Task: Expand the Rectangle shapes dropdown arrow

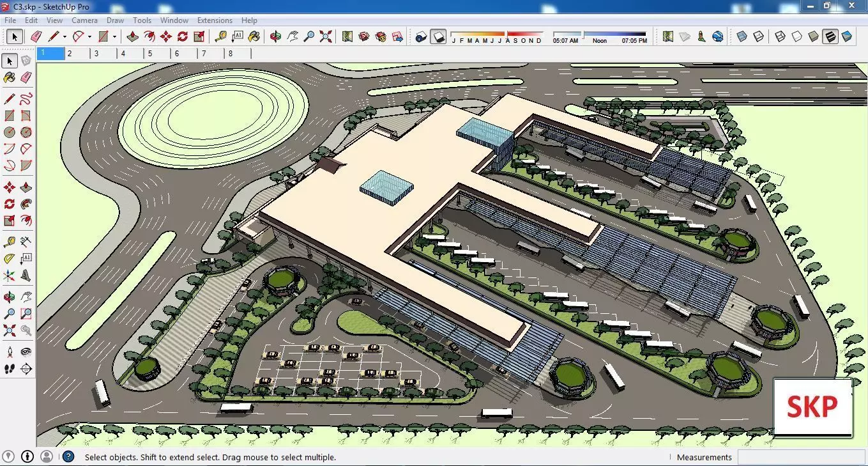Action: 114,36
